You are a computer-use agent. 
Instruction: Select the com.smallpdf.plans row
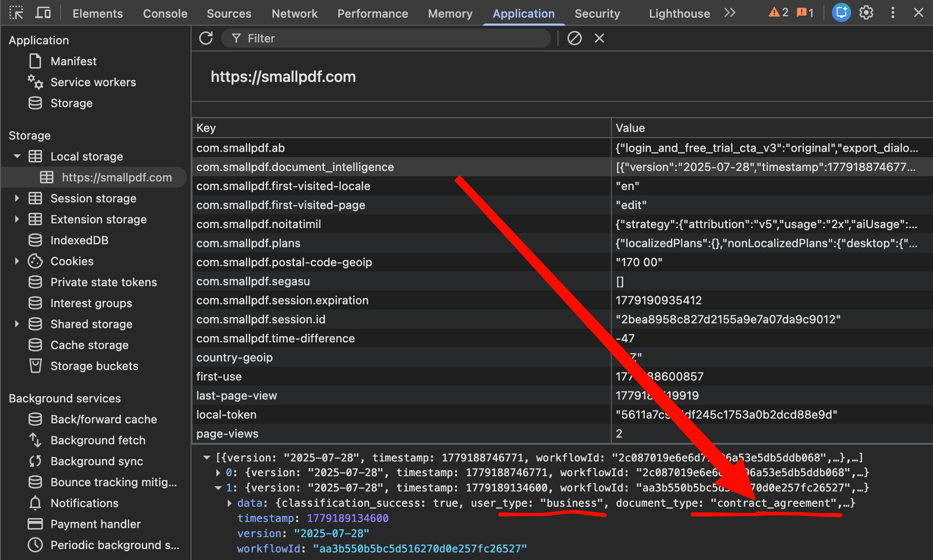562,243
